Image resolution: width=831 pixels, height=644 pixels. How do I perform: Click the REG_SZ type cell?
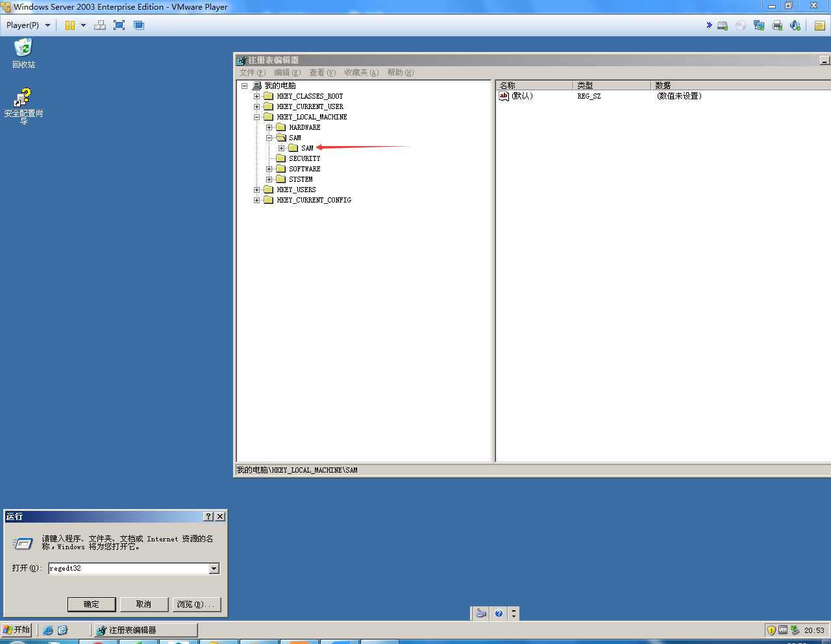point(589,96)
